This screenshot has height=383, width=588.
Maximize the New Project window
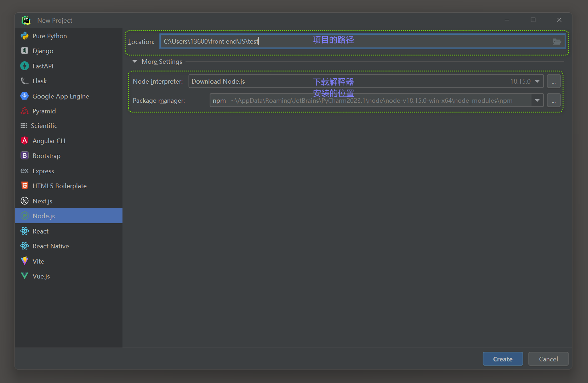[x=533, y=20]
